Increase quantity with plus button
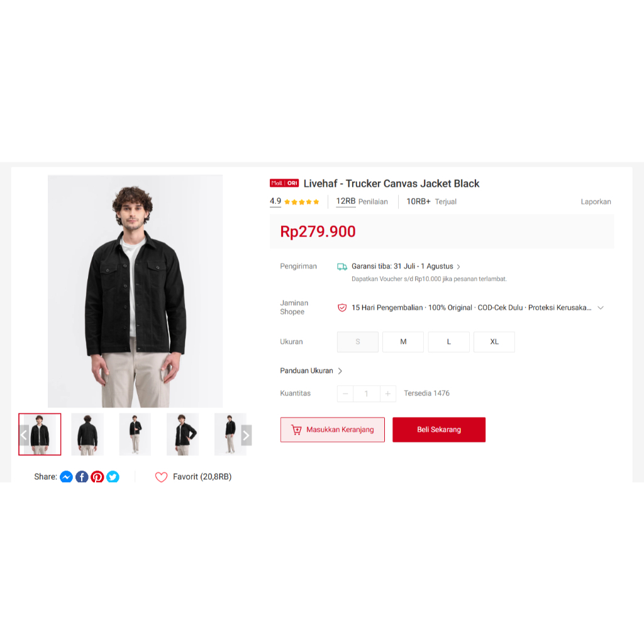 pos(387,394)
